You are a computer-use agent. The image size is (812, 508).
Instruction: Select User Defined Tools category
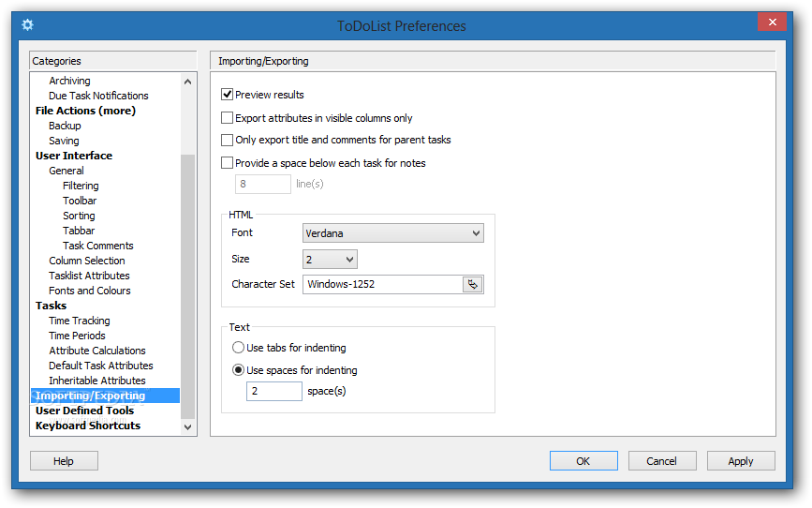click(x=84, y=411)
